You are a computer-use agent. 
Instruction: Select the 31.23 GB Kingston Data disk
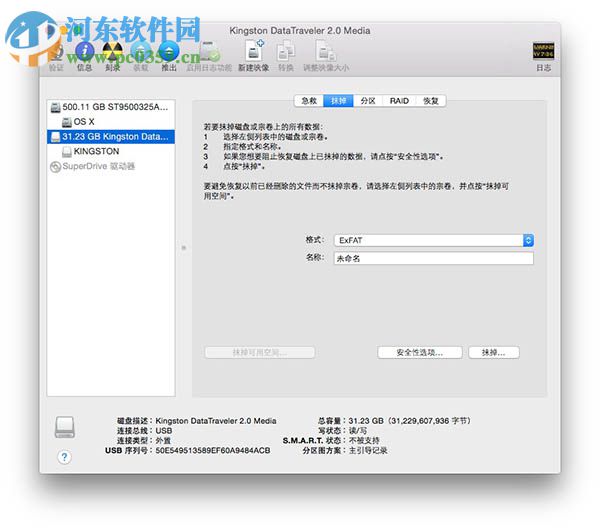tap(111, 137)
